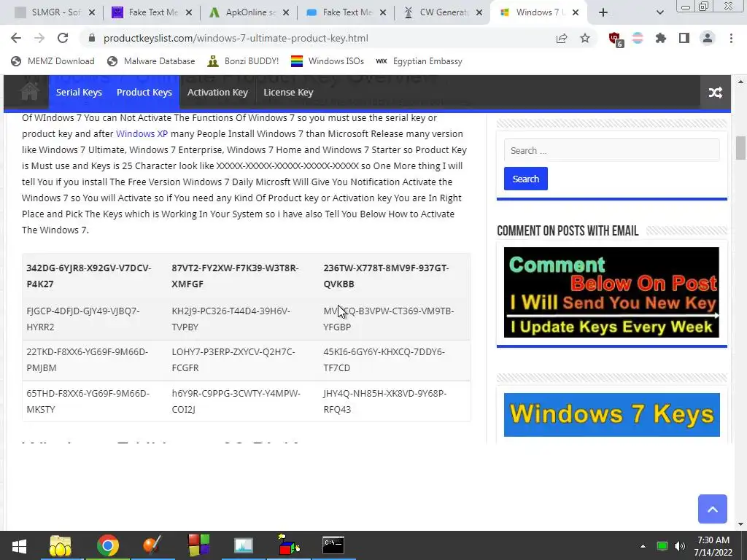Bookmark this page with the star

pos(585,38)
